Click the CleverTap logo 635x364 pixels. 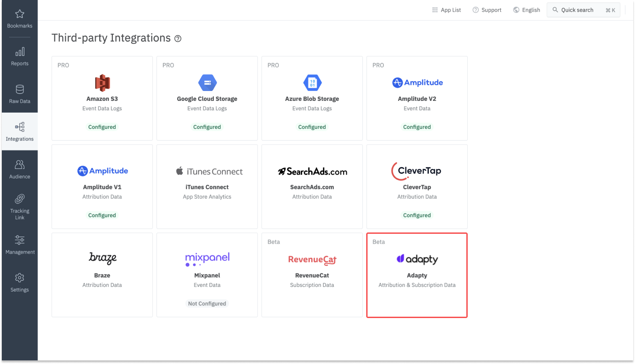coord(416,171)
